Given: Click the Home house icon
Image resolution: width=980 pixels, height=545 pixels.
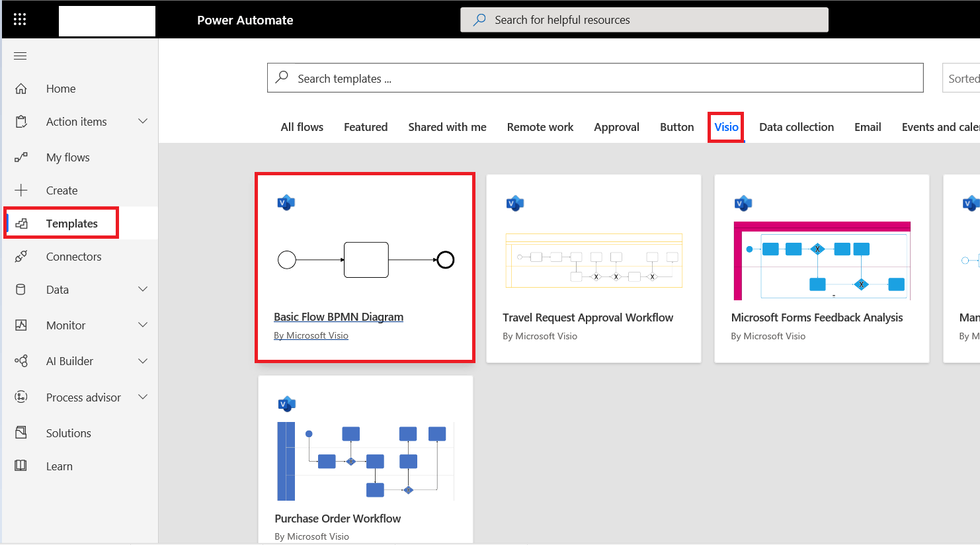Looking at the screenshot, I should click(x=21, y=89).
